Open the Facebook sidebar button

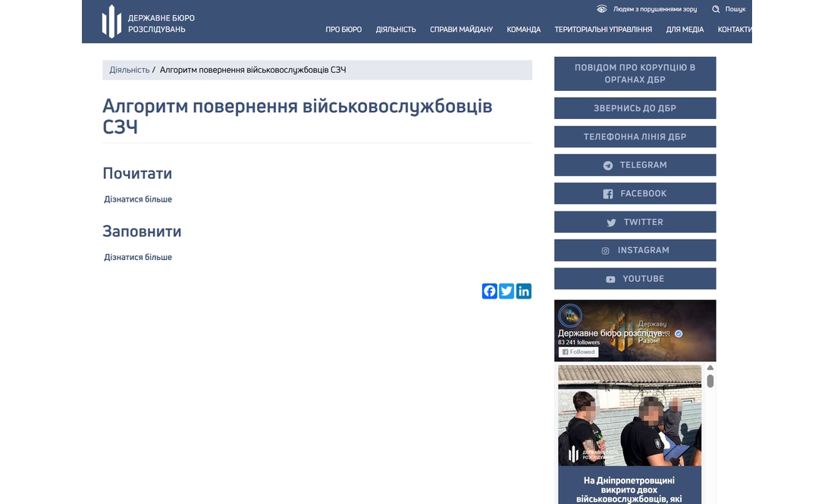click(635, 193)
